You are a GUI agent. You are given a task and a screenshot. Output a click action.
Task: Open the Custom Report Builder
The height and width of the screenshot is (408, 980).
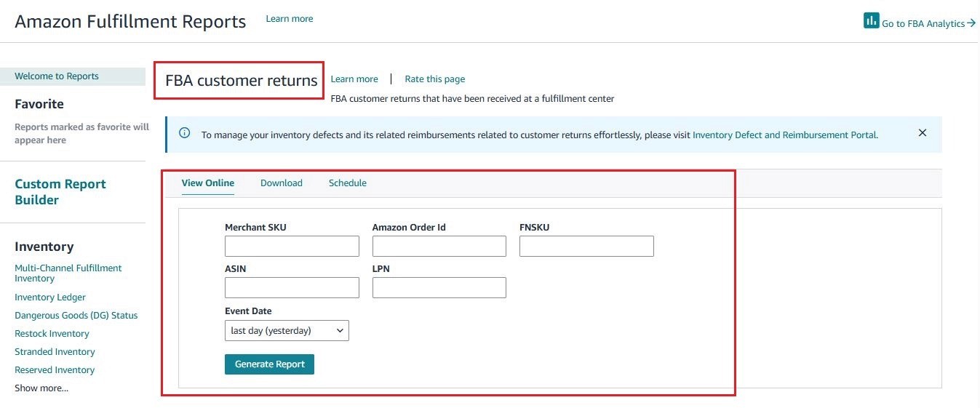click(x=60, y=192)
